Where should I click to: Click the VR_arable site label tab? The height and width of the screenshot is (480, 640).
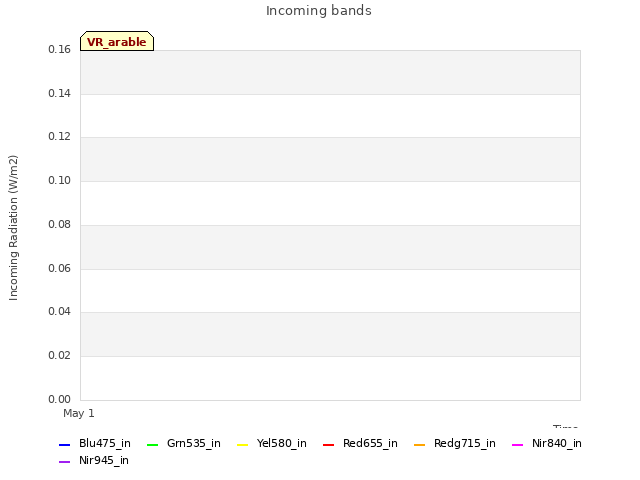point(117,41)
